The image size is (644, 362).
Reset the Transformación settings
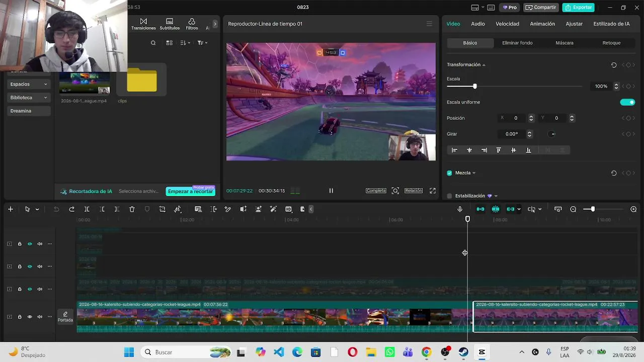tap(614, 65)
